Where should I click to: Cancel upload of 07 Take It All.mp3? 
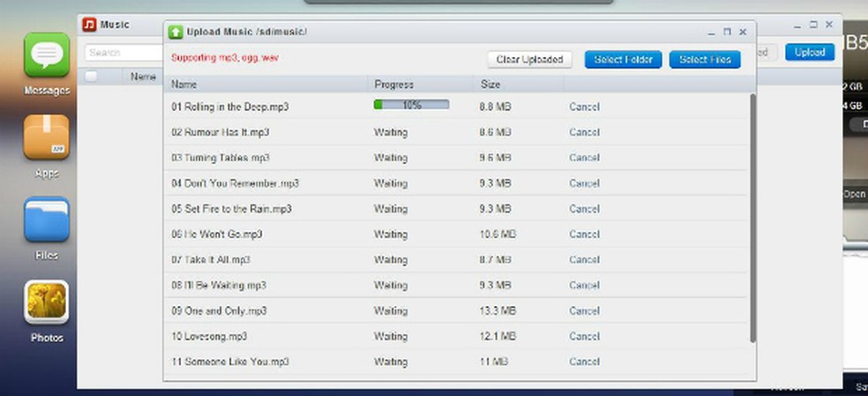pos(584,260)
